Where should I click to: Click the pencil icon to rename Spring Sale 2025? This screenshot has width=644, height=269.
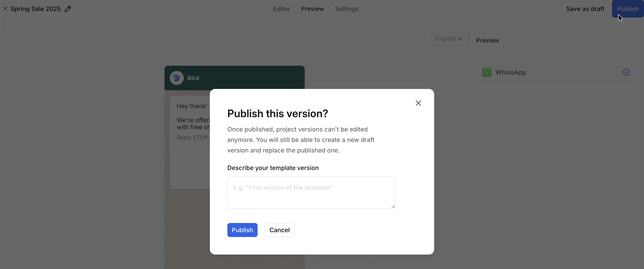pos(68,9)
